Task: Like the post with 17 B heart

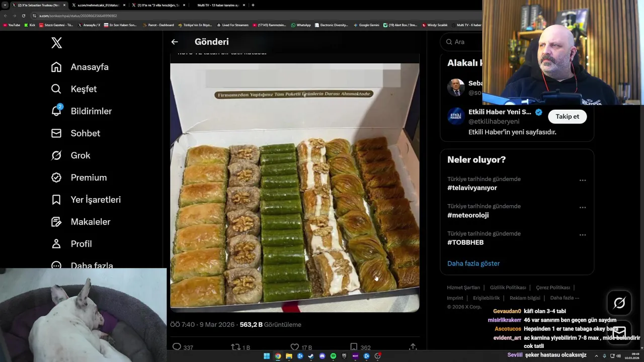Action: click(x=295, y=347)
